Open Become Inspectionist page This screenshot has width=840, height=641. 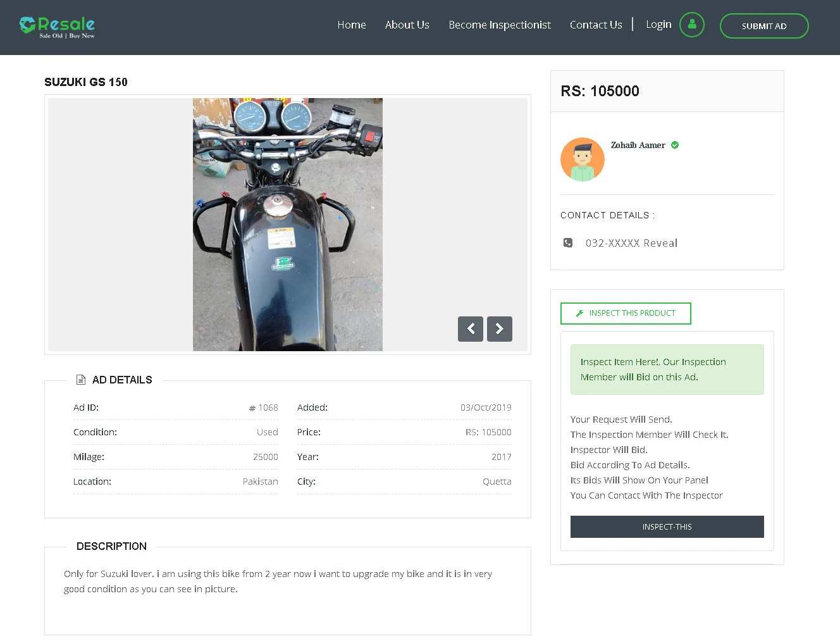(x=500, y=25)
